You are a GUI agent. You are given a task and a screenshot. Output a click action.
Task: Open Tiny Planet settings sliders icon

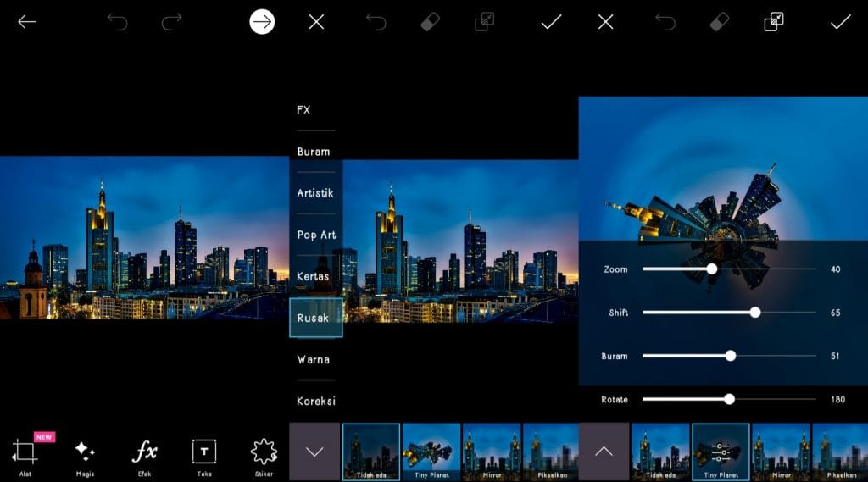(x=721, y=450)
